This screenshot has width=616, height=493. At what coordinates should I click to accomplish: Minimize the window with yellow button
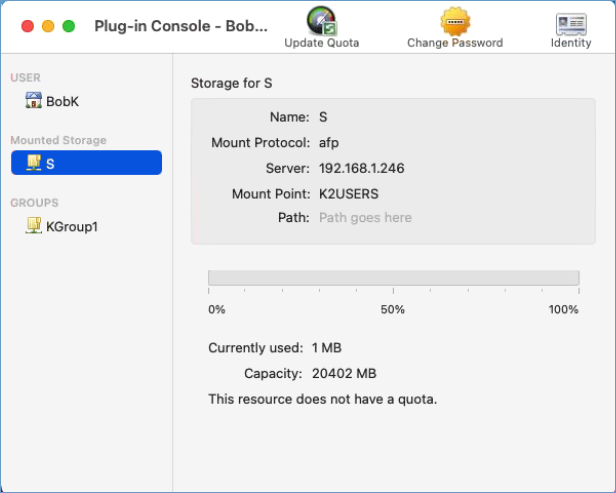48,26
